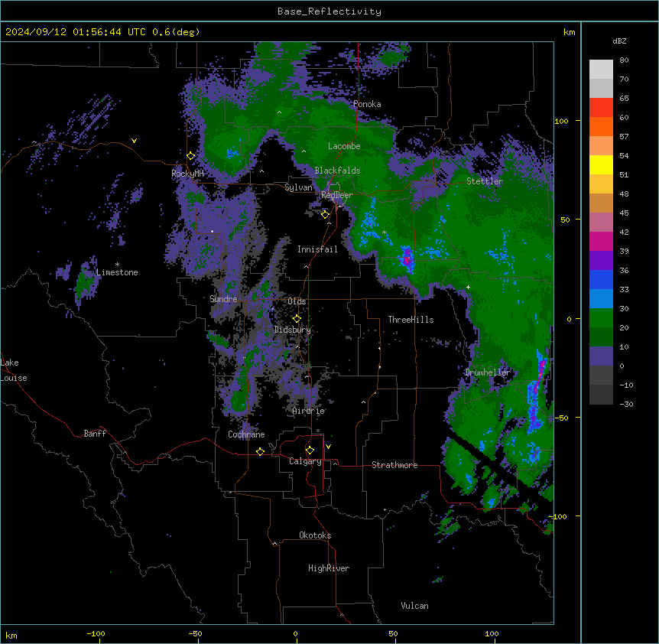Select the Cochrane label
The width and height of the screenshot is (659, 644).
coord(246,434)
